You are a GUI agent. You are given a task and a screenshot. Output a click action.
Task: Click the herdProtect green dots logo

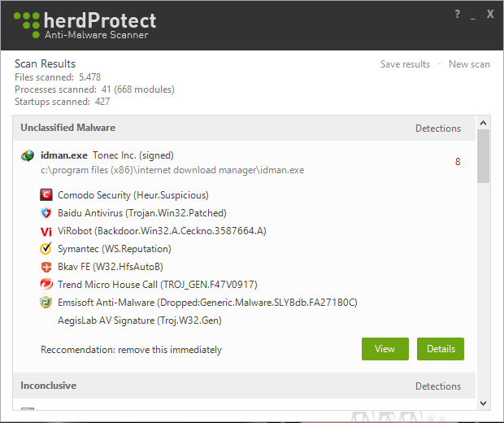coord(27,24)
